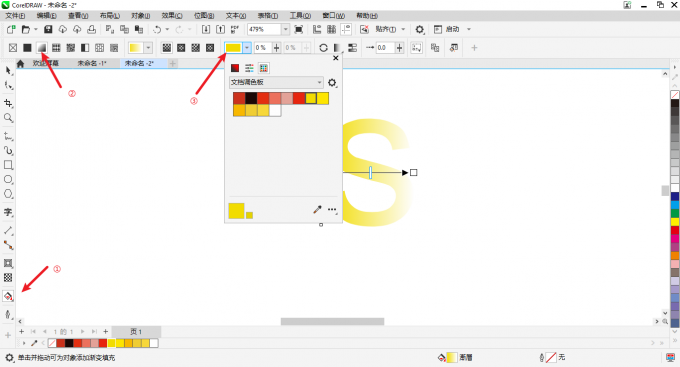The height and width of the screenshot is (367, 680).
Task: Select the Text tool (字) in toolbox
Action: pyautogui.click(x=8, y=212)
